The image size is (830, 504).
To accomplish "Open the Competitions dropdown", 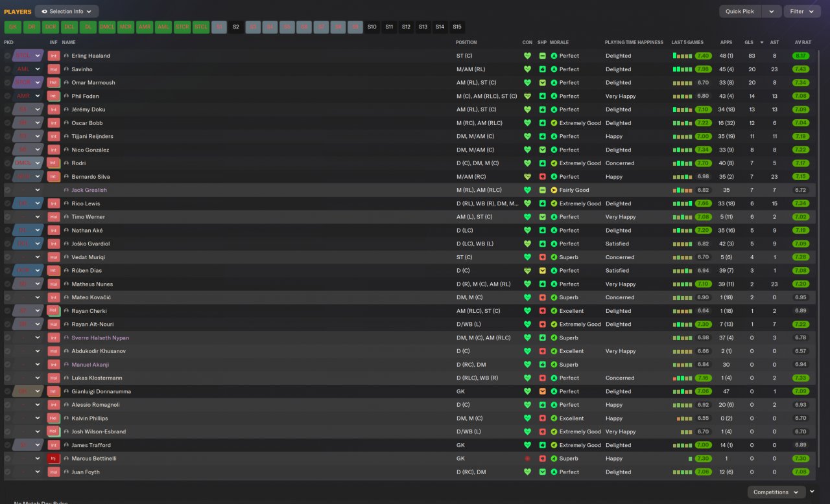I will pyautogui.click(x=776, y=492).
